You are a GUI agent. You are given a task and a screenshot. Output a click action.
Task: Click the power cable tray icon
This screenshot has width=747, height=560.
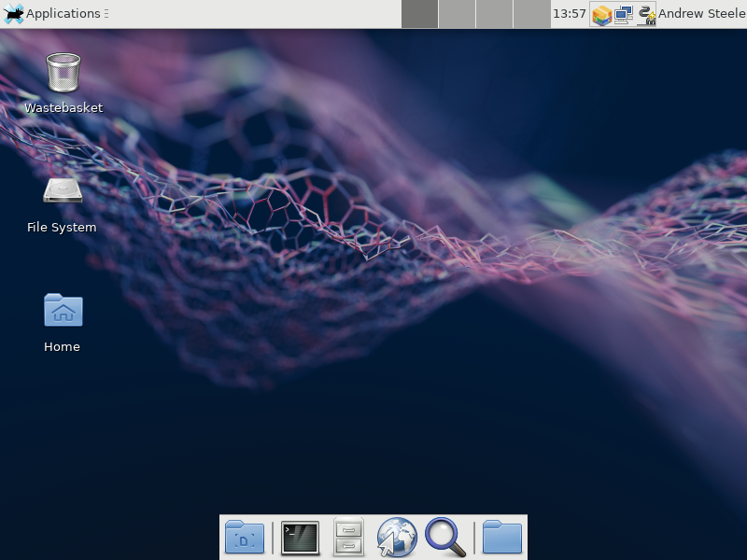tap(646, 14)
